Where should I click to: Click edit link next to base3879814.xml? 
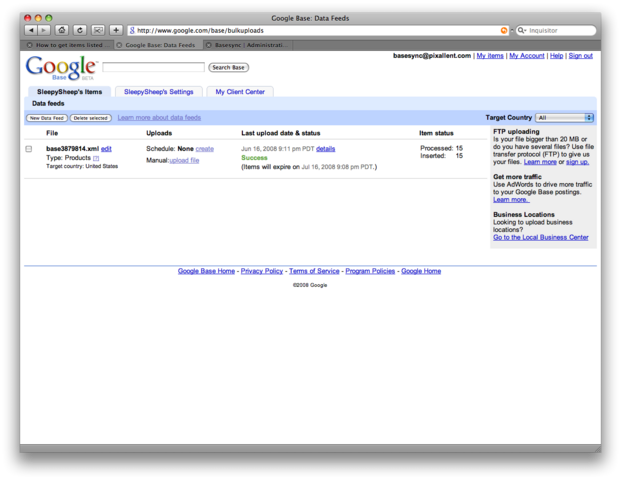point(106,149)
